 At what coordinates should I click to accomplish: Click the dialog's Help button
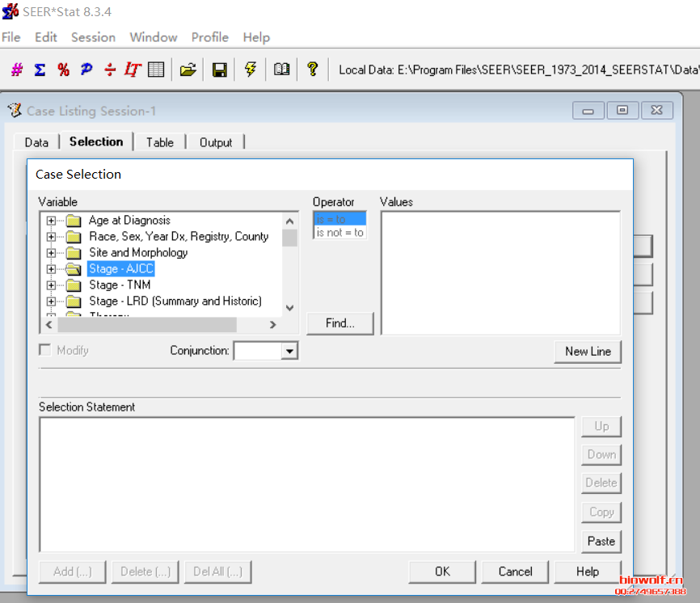(588, 571)
